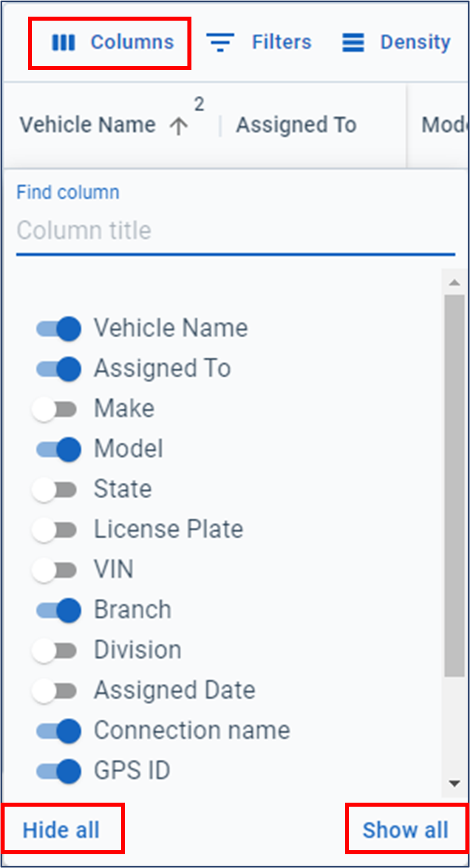Select the Vehicle Name column header

pos(87,124)
